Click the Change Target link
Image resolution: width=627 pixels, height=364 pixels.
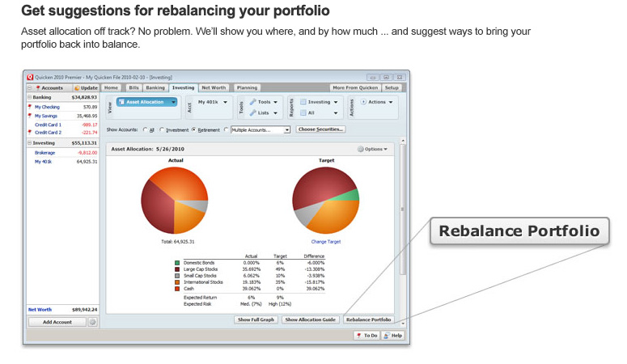326,242
